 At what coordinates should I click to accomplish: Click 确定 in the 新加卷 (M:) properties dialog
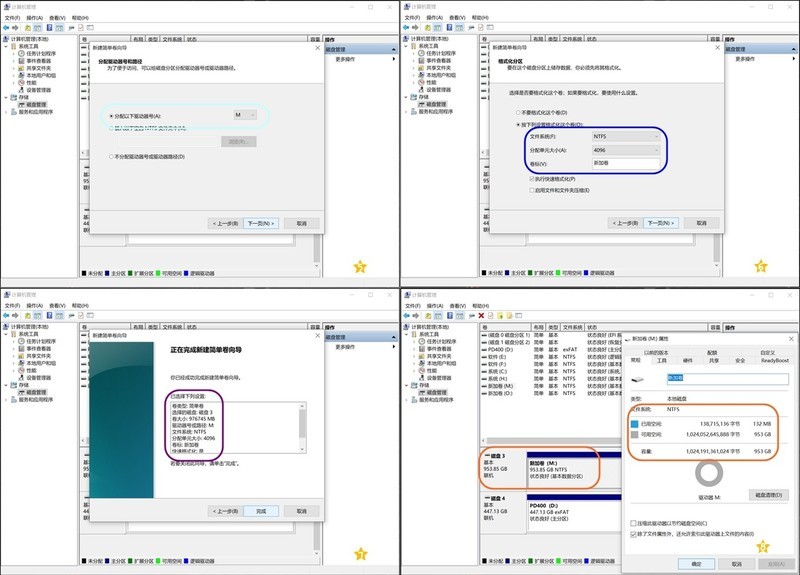pyautogui.click(x=696, y=564)
